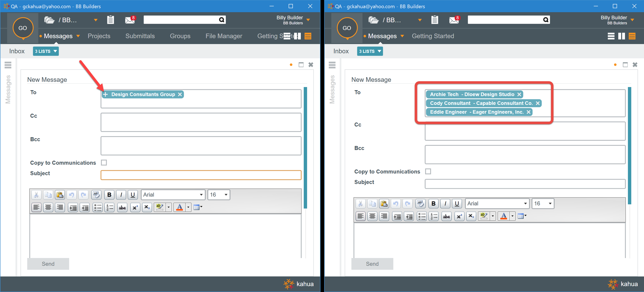Insert bulleted list in left editor toolbar
Viewport: 644px width, 292px height.
tap(98, 208)
